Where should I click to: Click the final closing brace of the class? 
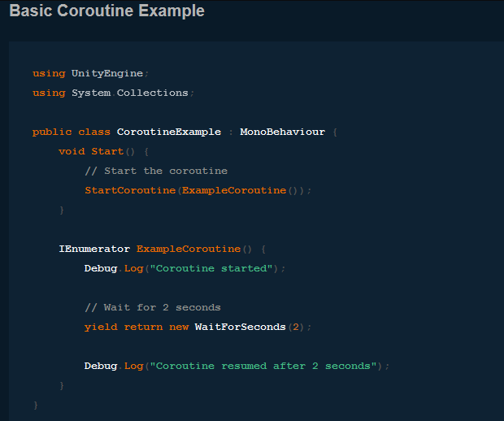coord(35,405)
